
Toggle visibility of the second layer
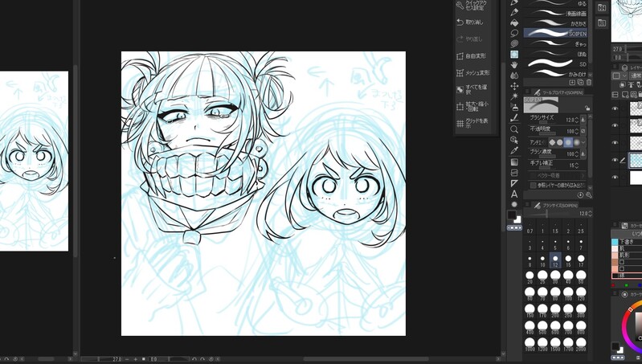[615, 125]
